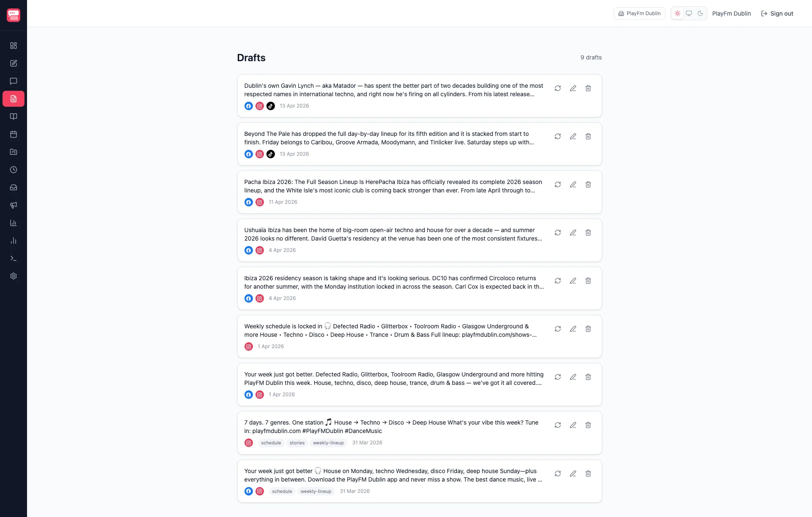This screenshot has height=517, width=812.
Task: Edit the Beyond The Pale draft
Action: (x=573, y=136)
